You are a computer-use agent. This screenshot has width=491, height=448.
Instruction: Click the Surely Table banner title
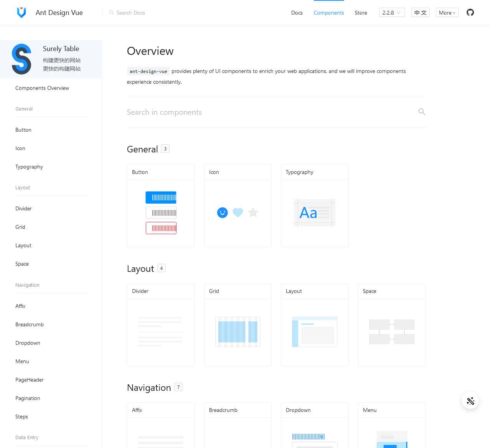(x=61, y=49)
